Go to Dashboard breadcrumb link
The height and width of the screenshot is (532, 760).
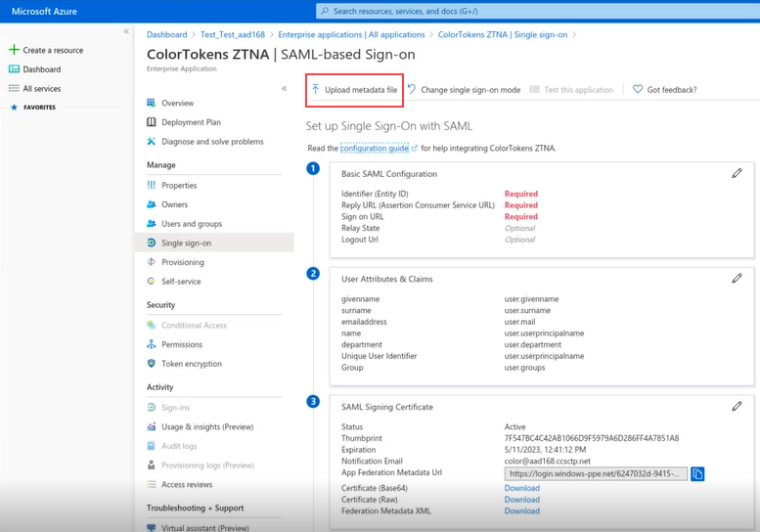pos(166,34)
